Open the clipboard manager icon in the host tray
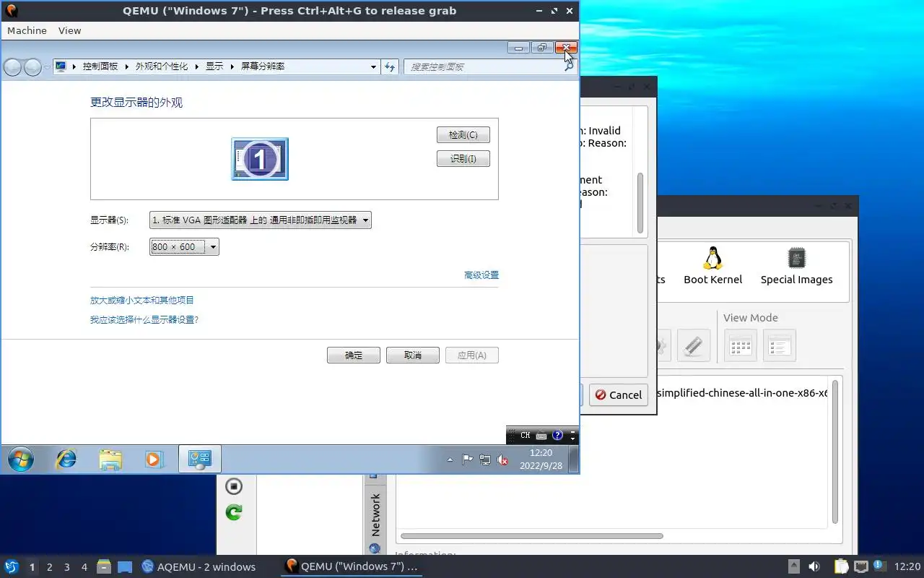924x578 pixels. click(x=841, y=566)
